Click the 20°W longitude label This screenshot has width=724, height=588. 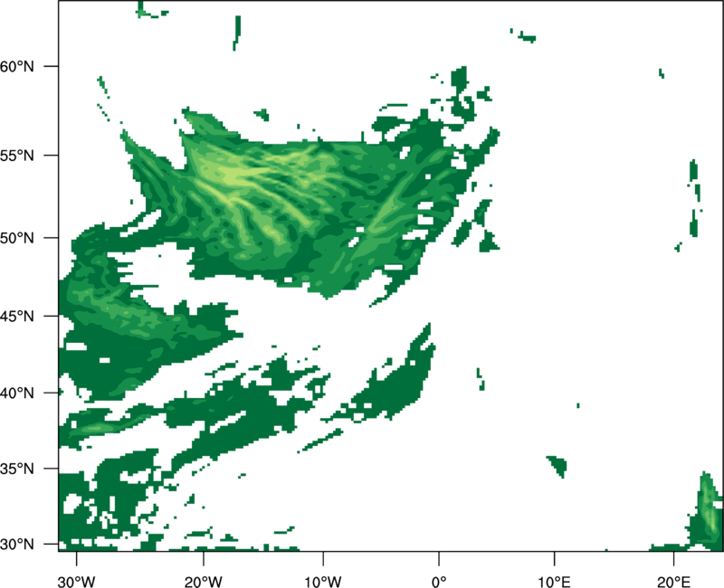204,582
